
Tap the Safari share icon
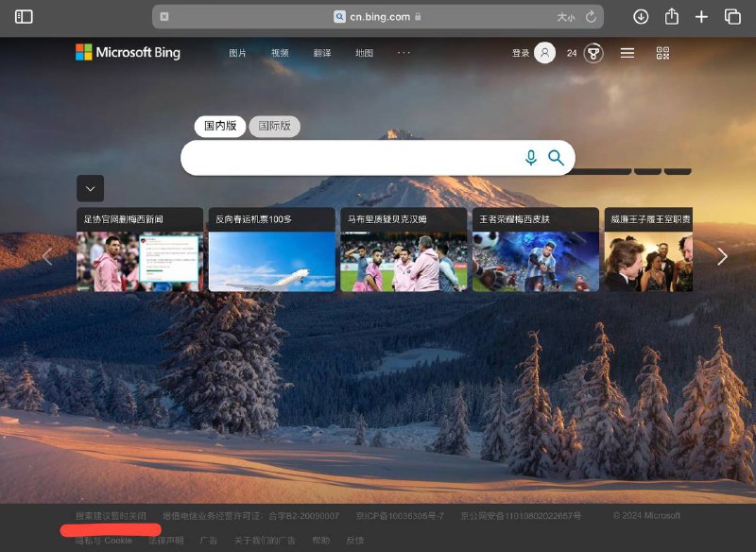(671, 17)
